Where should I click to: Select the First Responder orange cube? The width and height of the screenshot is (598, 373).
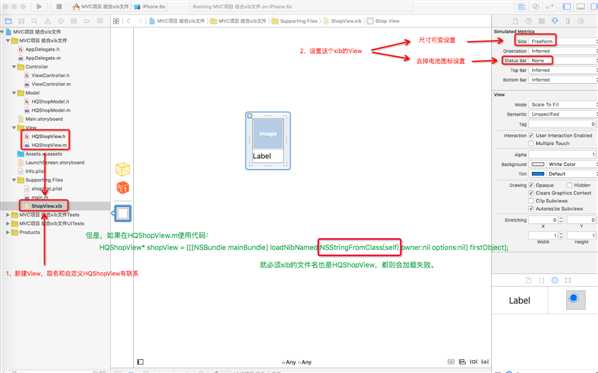[x=122, y=188]
